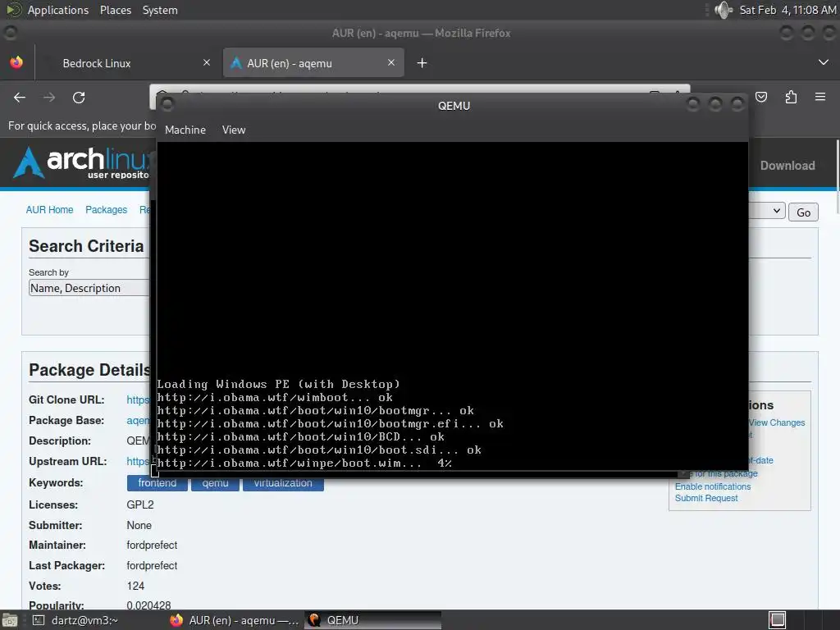840x630 pixels.
Task: Open the Places menu
Action: click(x=115, y=10)
